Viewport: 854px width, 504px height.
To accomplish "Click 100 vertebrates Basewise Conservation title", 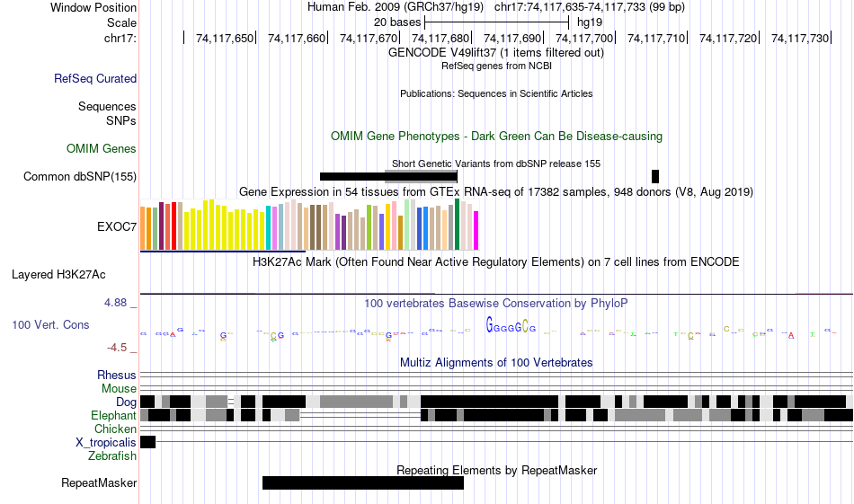I will [x=496, y=303].
